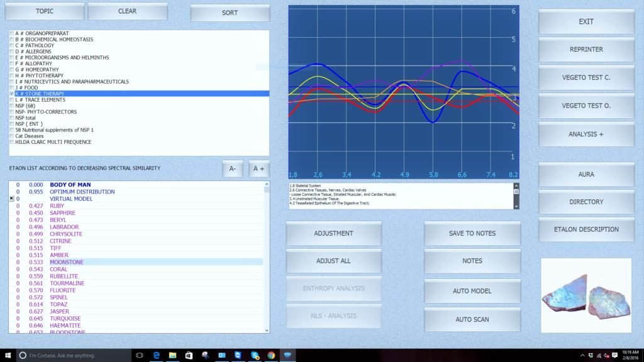This screenshot has height=362, width=644.
Task: Start VEGETO TEST C.
Action: [585, 78]
